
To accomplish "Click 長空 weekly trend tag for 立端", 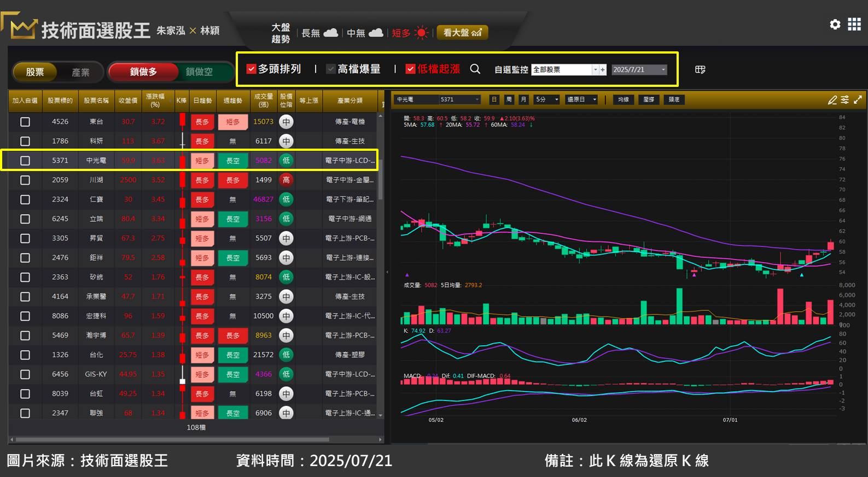I will point(233,219).
